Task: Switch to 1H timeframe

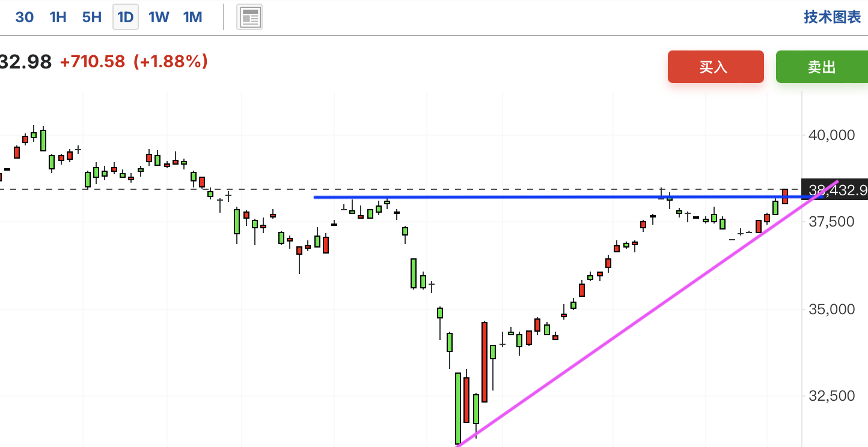Action: tap(58, 17)
